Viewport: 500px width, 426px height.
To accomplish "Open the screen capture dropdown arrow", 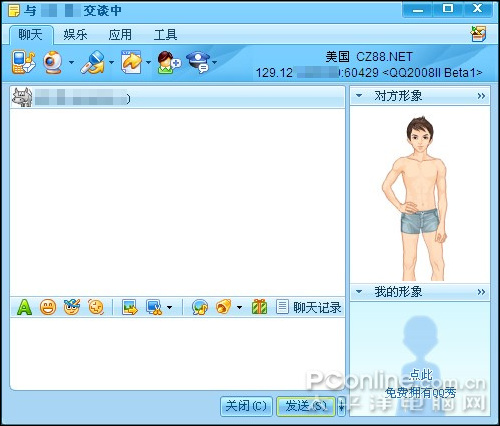I will pyautogui.click(x=169, y=307).
